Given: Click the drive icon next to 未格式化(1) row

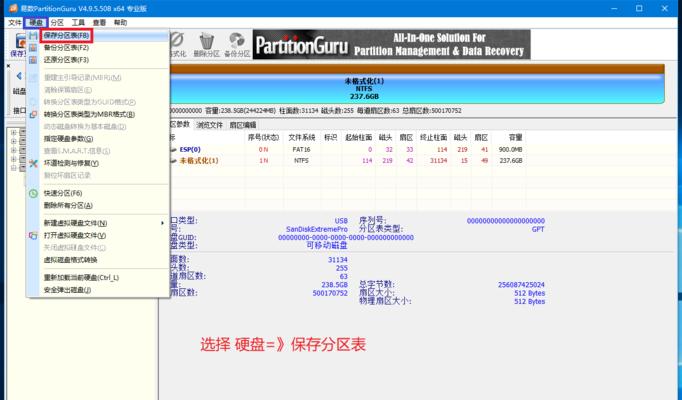Looking at the screenshot, I should [x=174, y=161].
